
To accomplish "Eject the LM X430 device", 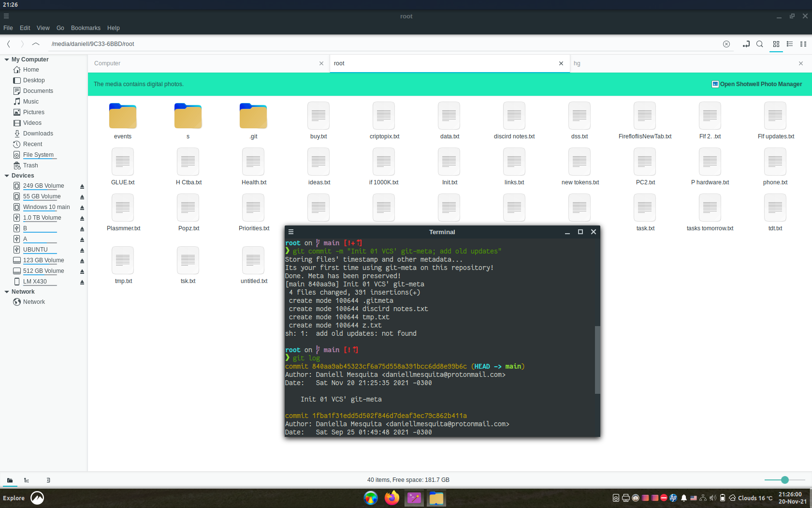I will coord(82,282).
